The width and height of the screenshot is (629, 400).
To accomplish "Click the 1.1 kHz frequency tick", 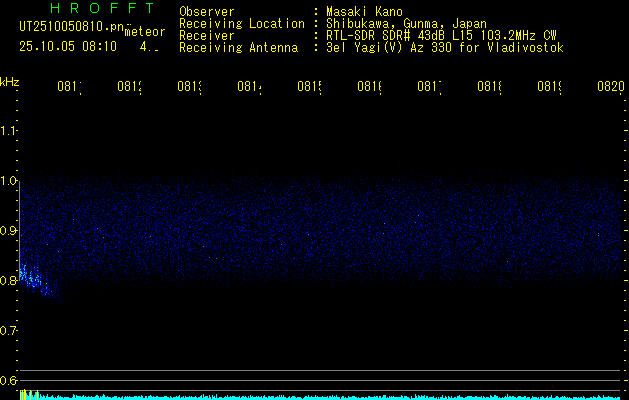I will pos(9,130).
